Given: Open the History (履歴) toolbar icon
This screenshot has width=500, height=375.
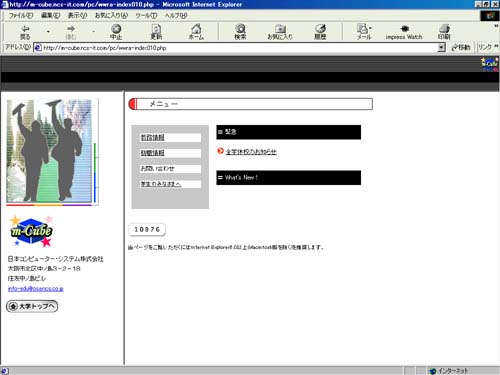Looking at the screenshot, I should 320,32.
